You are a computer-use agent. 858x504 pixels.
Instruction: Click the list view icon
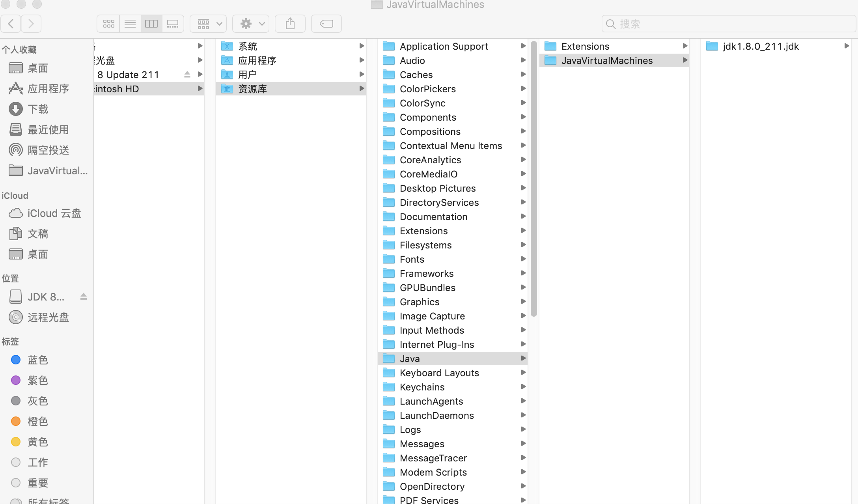(130, 23)
